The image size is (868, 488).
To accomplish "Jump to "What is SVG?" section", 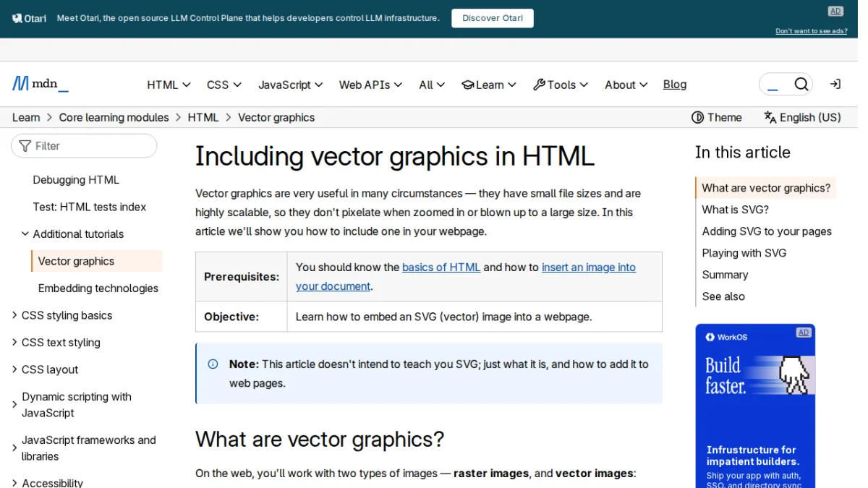I will (736, 210).
